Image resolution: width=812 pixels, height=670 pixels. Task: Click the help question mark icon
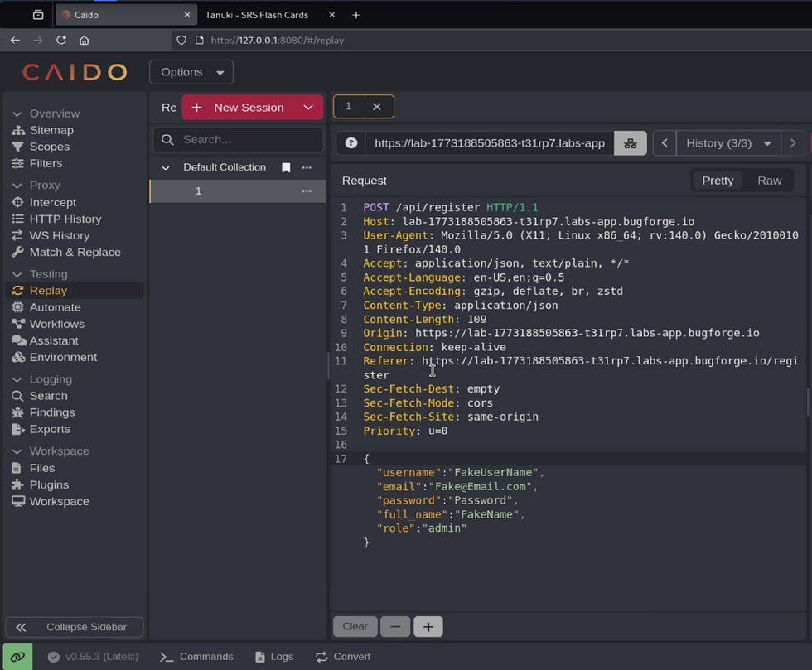point(351,143)
